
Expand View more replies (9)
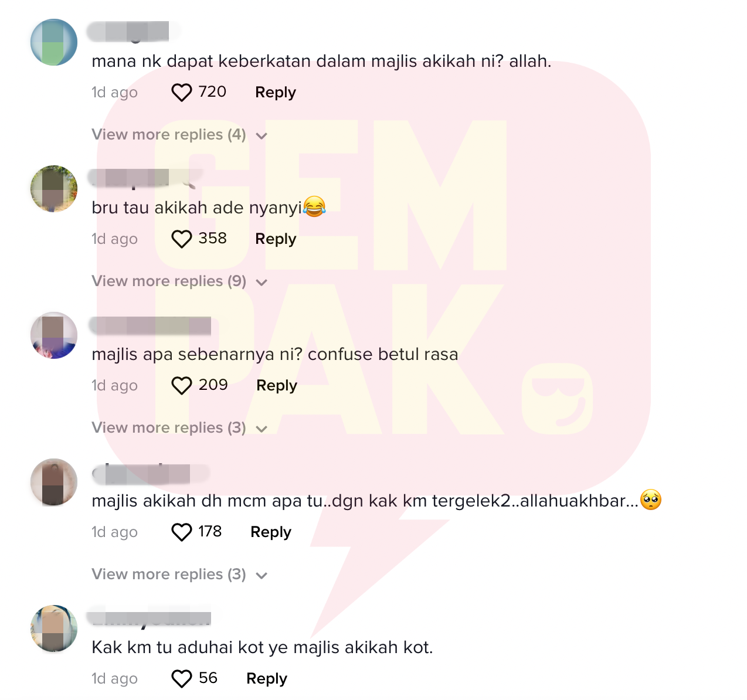179,281
